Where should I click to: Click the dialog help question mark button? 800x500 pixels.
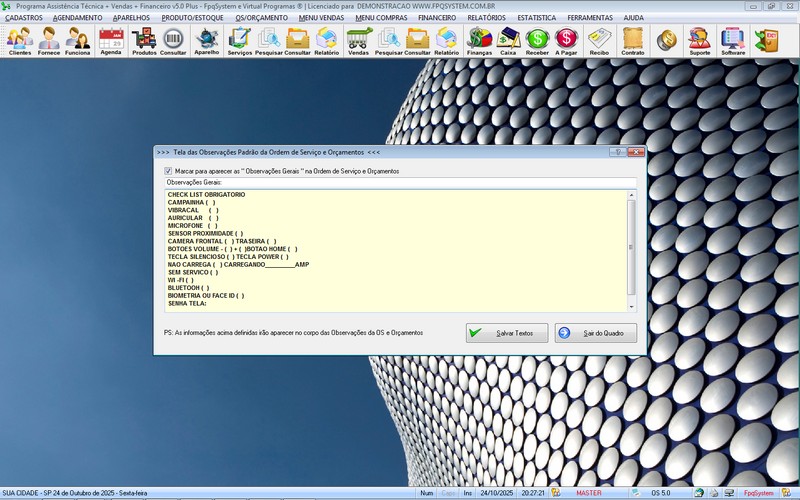pyautogui.click(x=617, y=152)
